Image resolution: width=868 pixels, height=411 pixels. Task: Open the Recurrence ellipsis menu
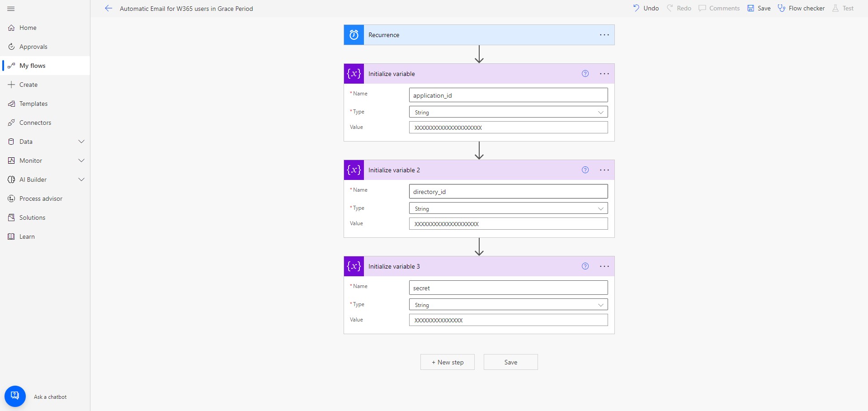(x=604, y=35)
